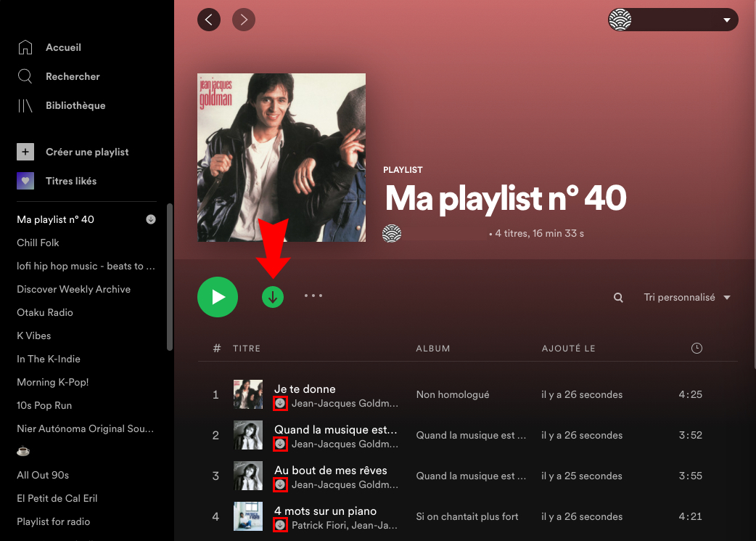
Task: Sort tracks by duration using the clock icon
Action: pos(697,348)
